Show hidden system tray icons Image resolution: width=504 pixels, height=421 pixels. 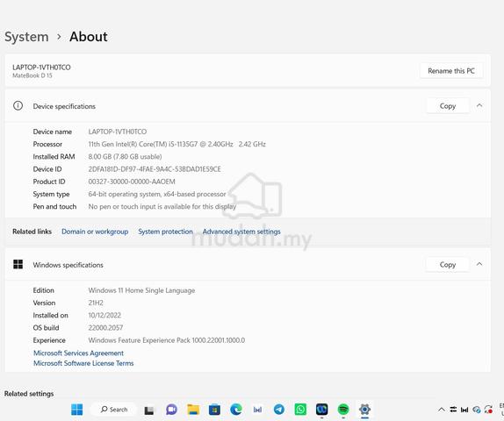click(x=442, y=410)
